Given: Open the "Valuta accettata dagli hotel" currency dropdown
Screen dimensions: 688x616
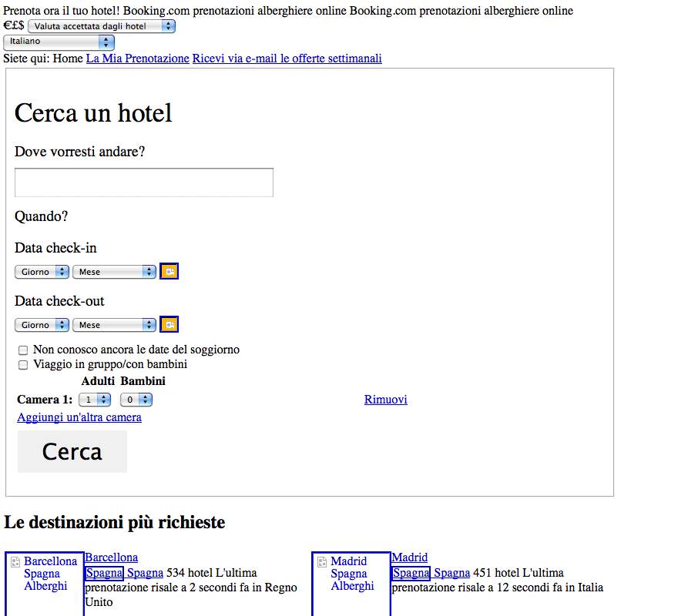Looking at the screenshot, I should pyautogui.click(x=102, y=26).
